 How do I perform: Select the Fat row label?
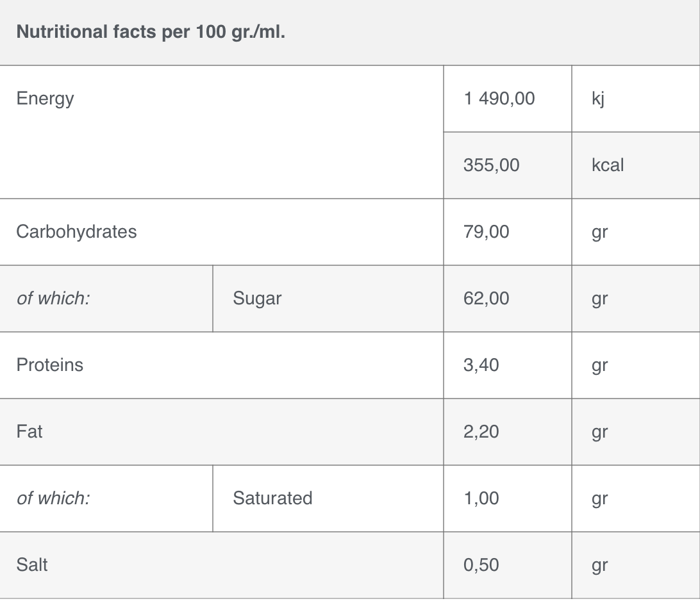tap(29, 431)
